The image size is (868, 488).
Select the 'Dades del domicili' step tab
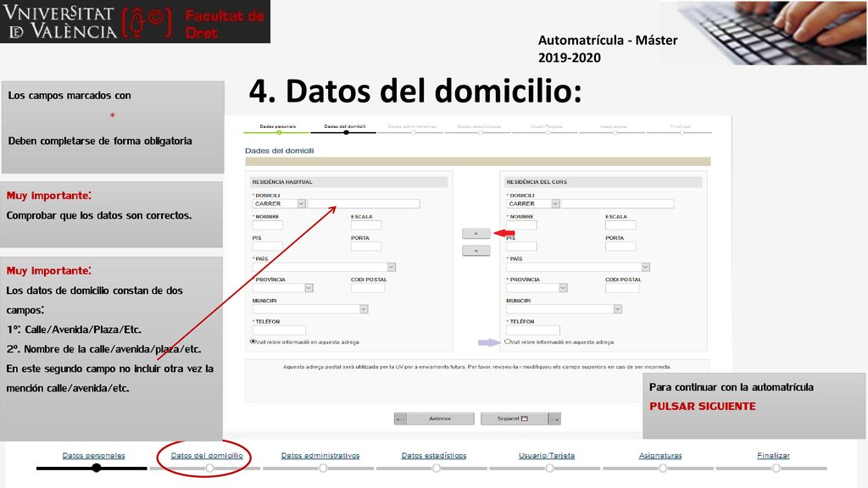click(345, 127)
